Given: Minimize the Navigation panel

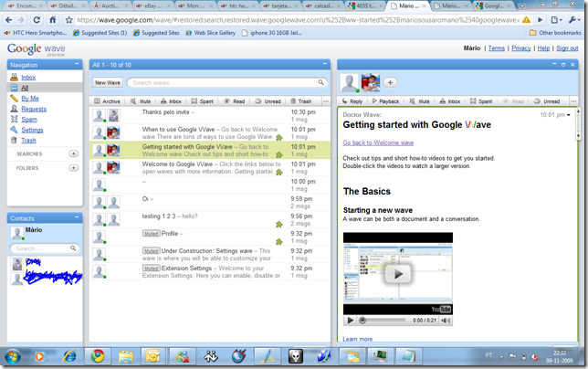Looking at the screenshot, I should pyautogui.click(x=77, y=64).
